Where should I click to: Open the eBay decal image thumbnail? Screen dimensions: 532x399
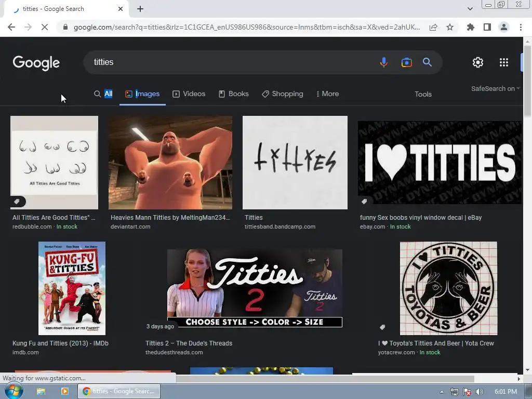click(x=440, y=163)
